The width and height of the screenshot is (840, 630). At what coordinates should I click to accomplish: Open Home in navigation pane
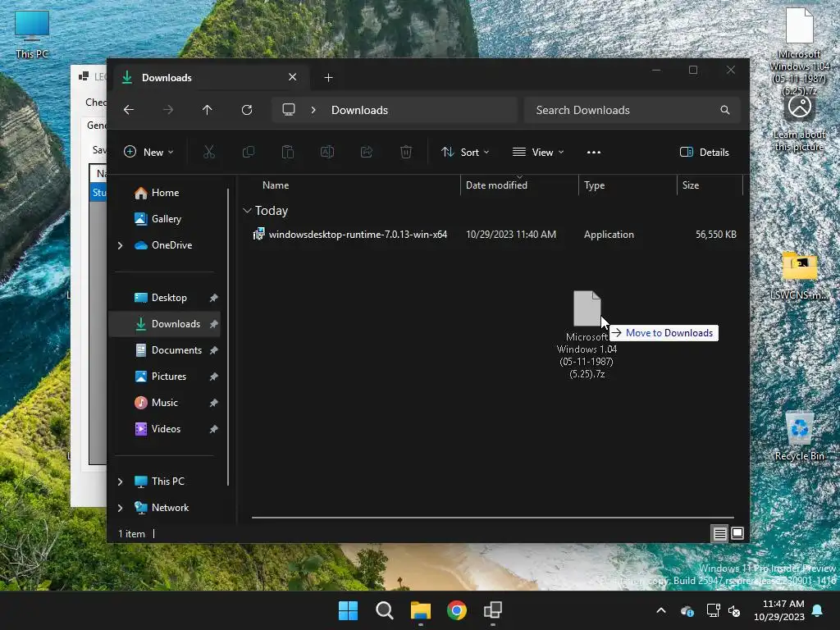[164, 192]
